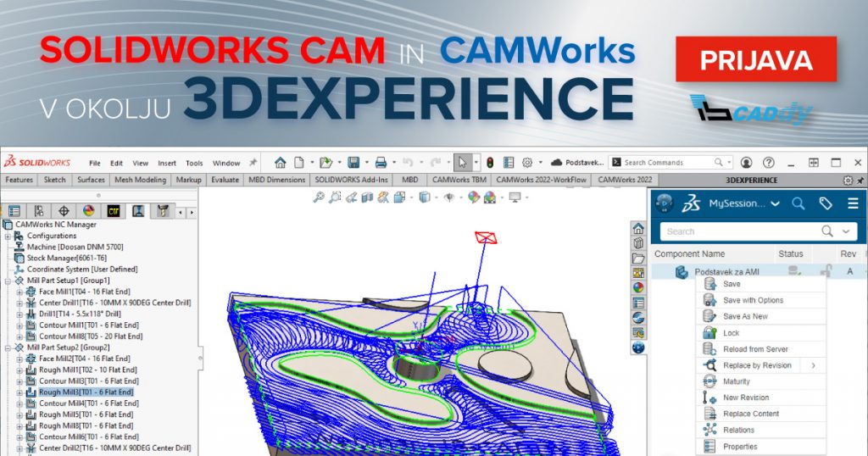The height and width of the screenshot is (456, 868).
Task: Click the Search Commands field
Action: click(x=671, y=163)
